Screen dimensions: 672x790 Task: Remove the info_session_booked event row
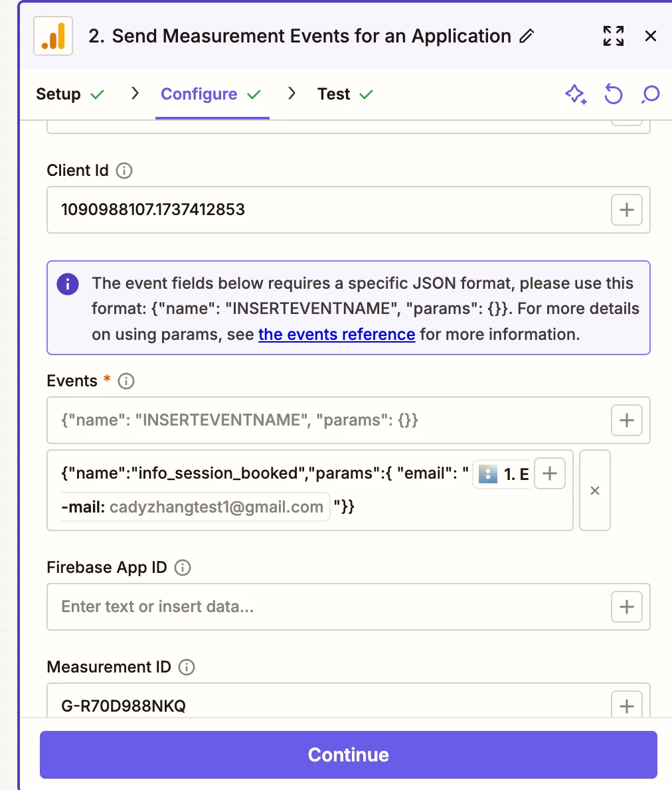[595, 490]
